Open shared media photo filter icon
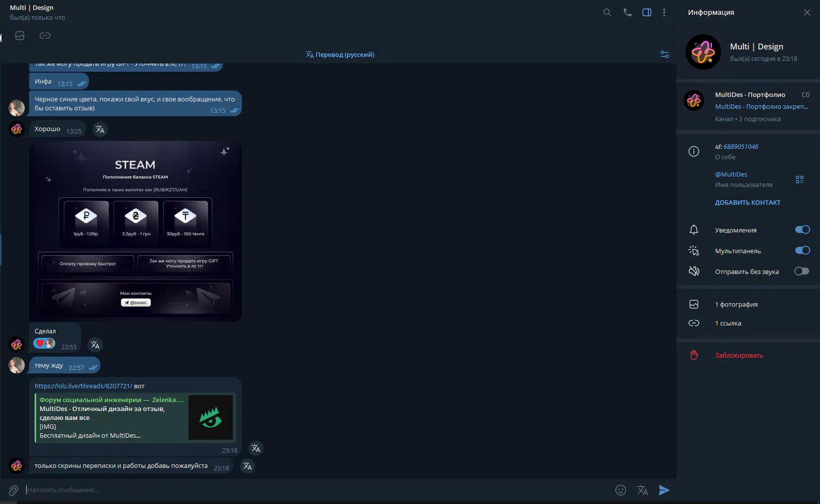The image size is (820, 504). click(x=20, y=36)
